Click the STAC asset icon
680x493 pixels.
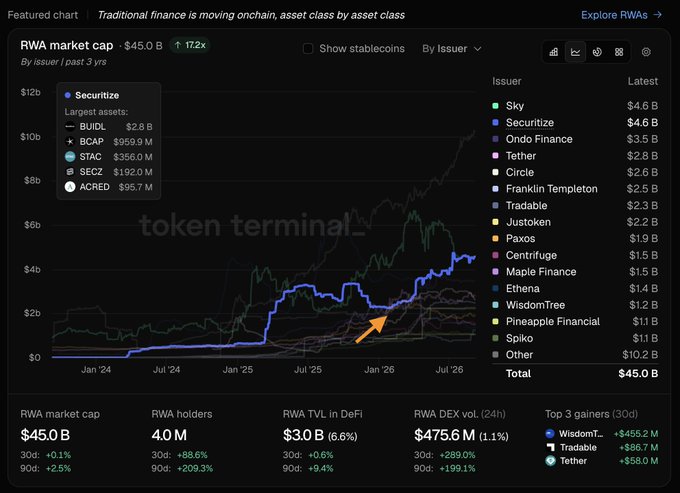pyautogui.click(x=70, y=157)
